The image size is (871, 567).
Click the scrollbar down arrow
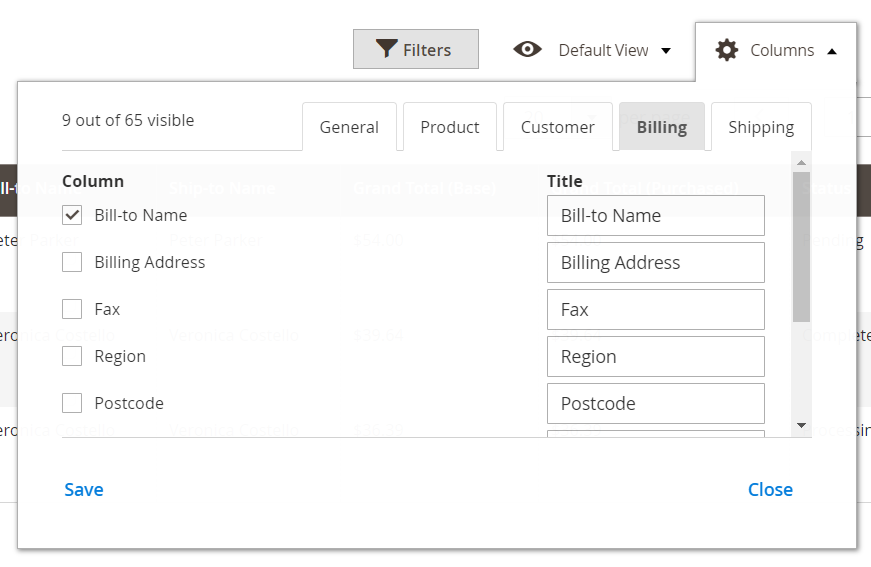[x=801, y=425]
